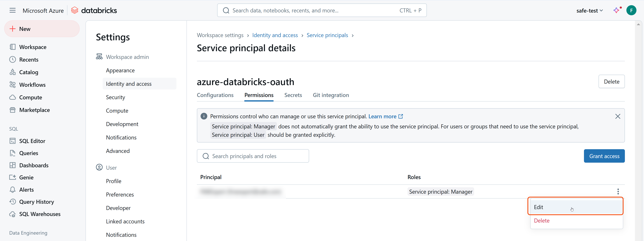Click the Service principal: Manager role tag
Viewport: 644px width, 241px height.
[441, 192]
